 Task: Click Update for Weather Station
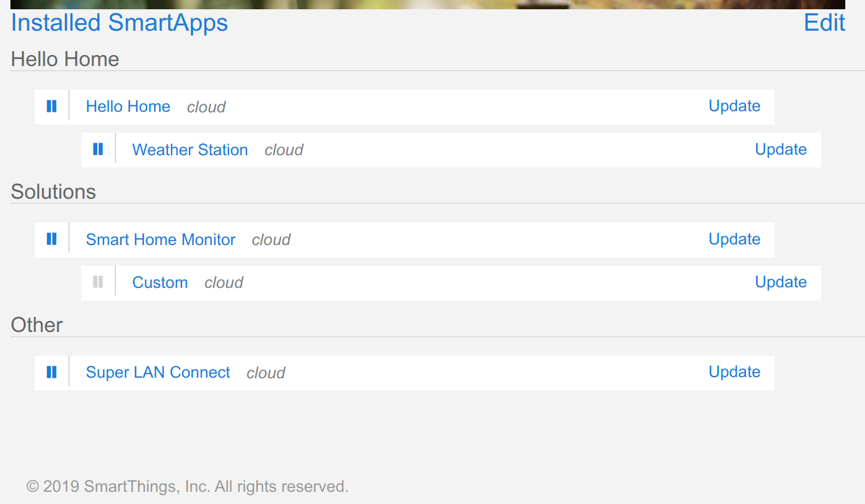pos(781,149)
